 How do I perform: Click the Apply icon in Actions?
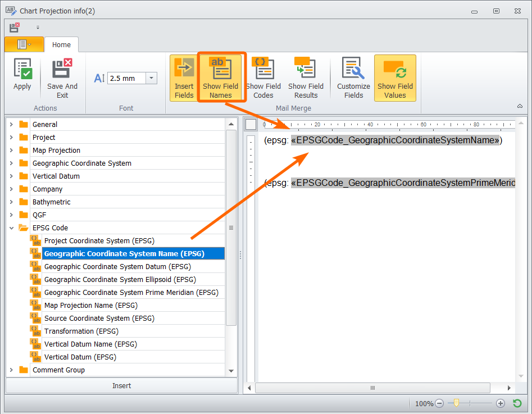click(x=22, y=75)
